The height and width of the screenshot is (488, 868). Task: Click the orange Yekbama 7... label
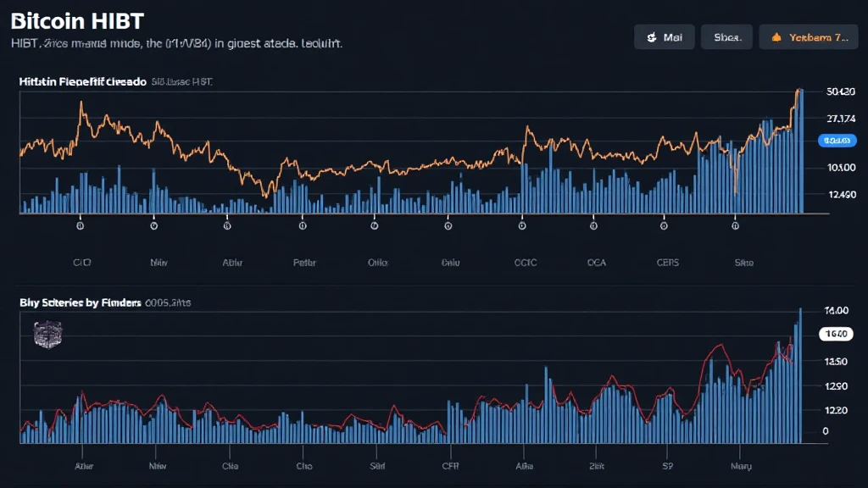tap(819, 37)
